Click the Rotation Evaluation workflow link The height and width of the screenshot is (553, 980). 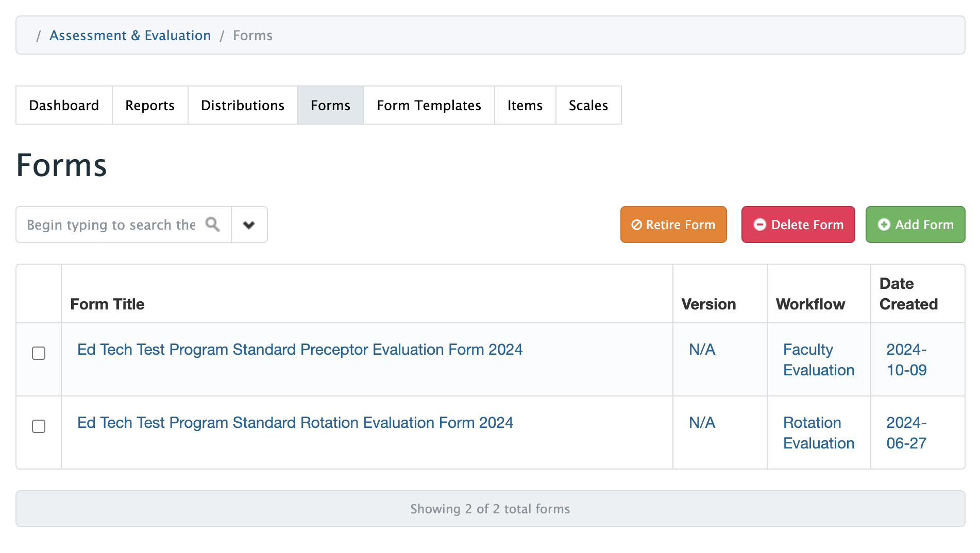[x=818, y=433]
